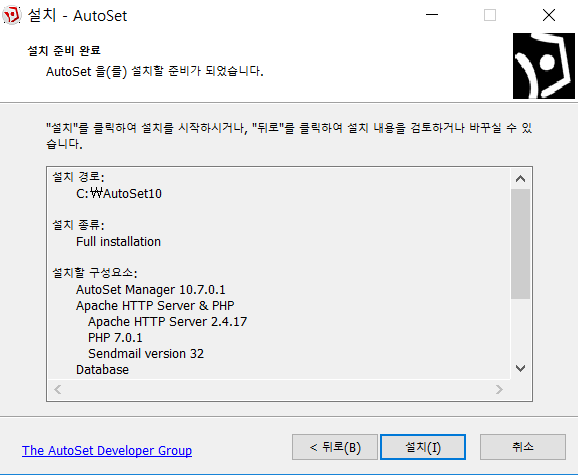The image size is (578, 475).
Task: Click the 설치 종류: label
Action: pos(79,225)
